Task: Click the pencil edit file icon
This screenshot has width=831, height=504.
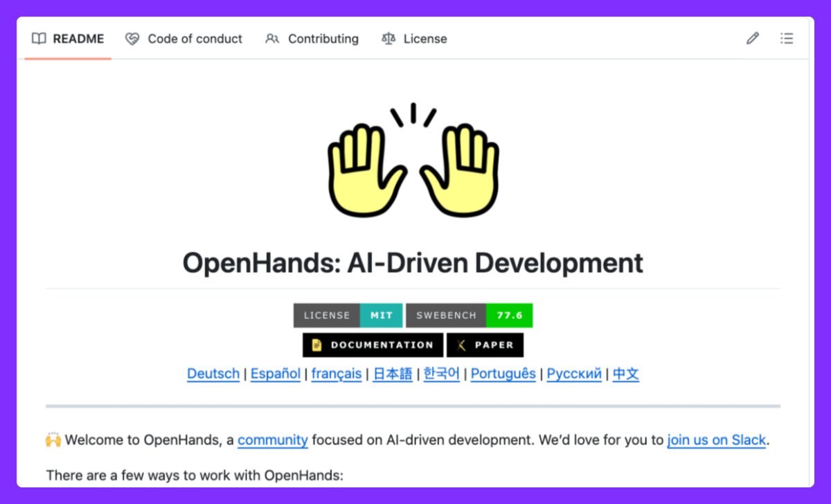Action: point(753,39)
